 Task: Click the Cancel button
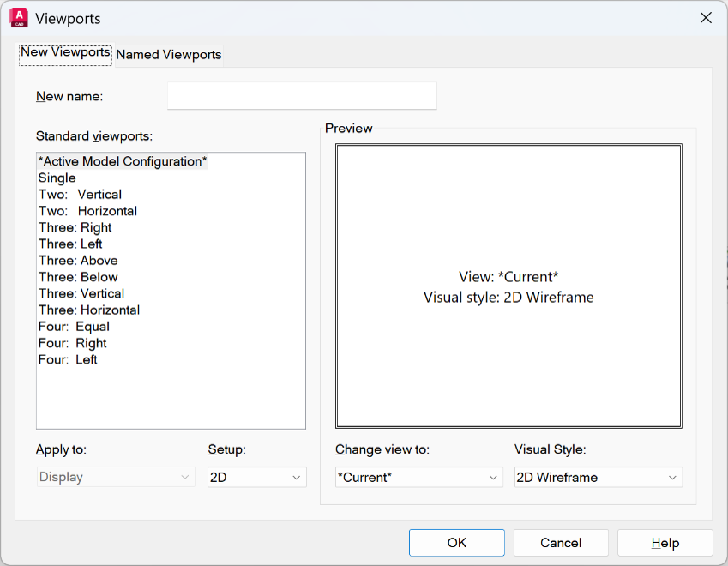(x=561, y=542)
